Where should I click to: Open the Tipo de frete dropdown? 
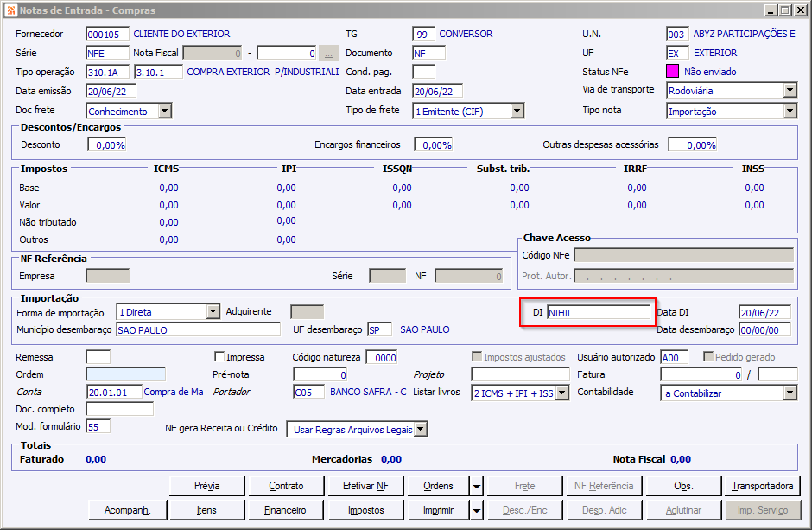click(x=517, y=111)
